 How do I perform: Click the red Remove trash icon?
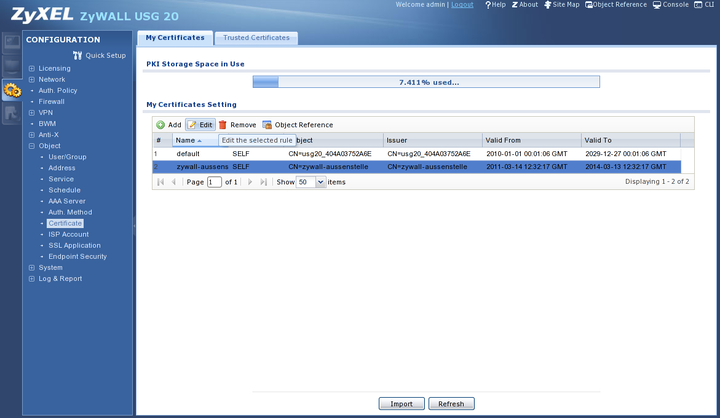point(223,125)
